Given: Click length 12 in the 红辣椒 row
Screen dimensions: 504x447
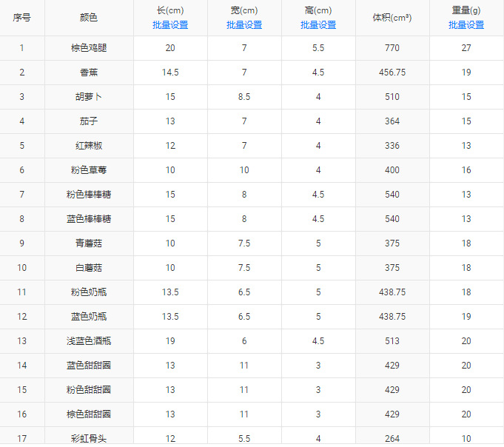Looking at the screenshot, I should click(x=170, y=146).
